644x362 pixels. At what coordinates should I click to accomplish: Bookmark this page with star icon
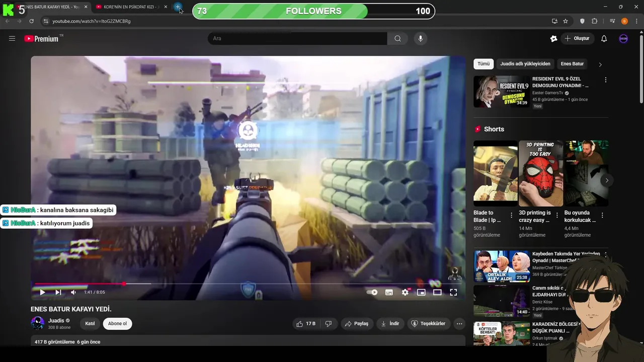coord(566,21)
